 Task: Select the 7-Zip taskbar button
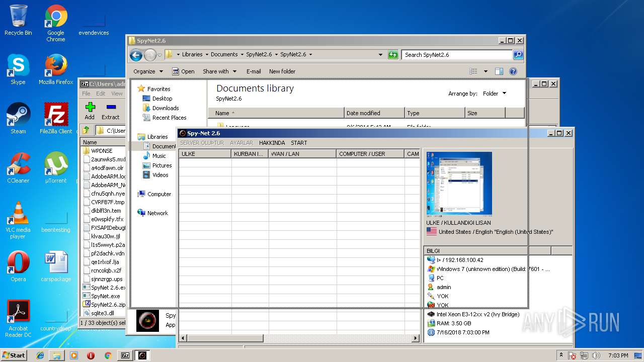coord(125,355)
